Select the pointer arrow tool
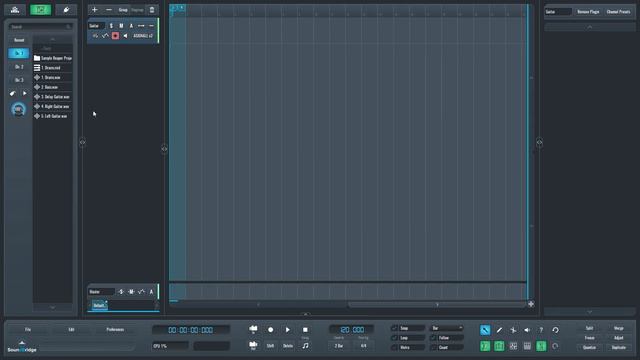 pos(485,330)
